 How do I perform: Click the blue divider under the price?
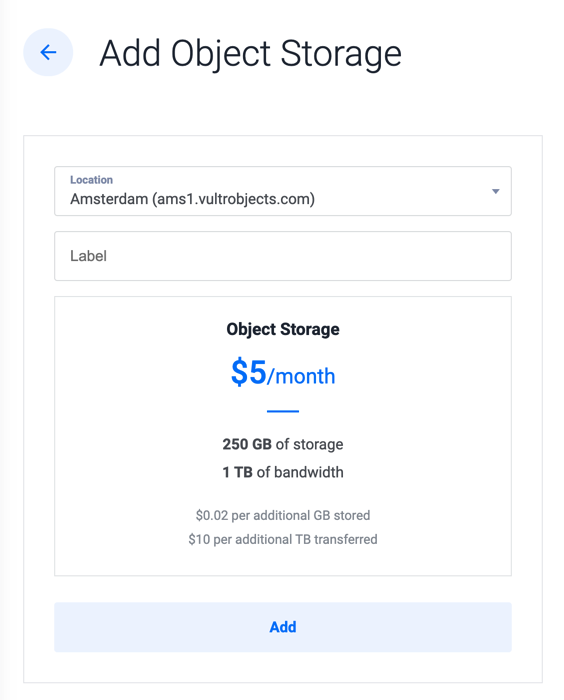(x=283, y=411)
